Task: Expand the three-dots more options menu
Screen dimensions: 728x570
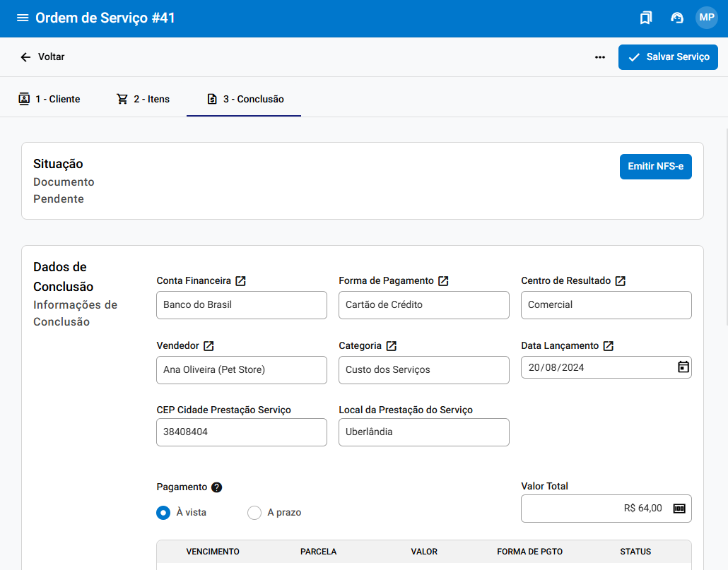Action: 600,57
